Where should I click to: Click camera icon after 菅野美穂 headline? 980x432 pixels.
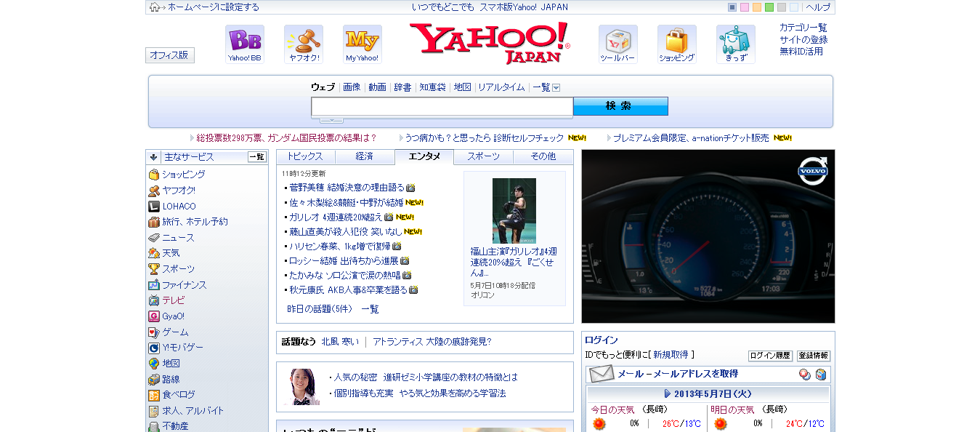click(410, 188)
